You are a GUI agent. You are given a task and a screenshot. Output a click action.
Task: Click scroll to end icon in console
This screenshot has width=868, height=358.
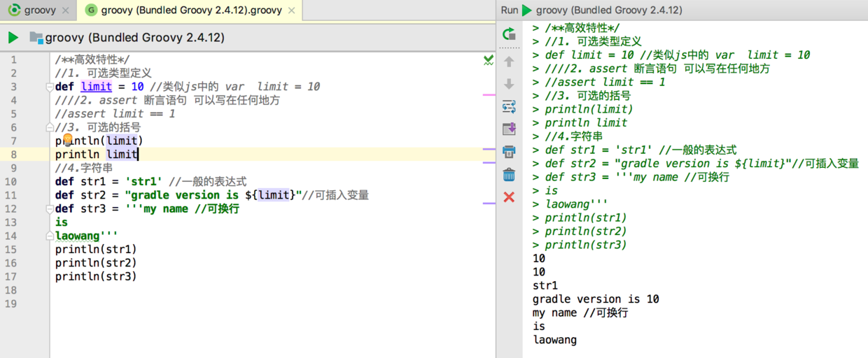tap(509, 129)
